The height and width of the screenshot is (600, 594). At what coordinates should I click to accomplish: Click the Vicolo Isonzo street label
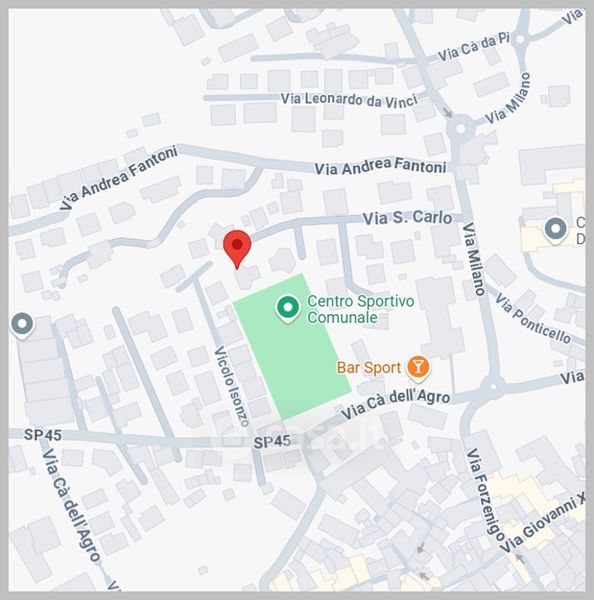tap(232, 386)
